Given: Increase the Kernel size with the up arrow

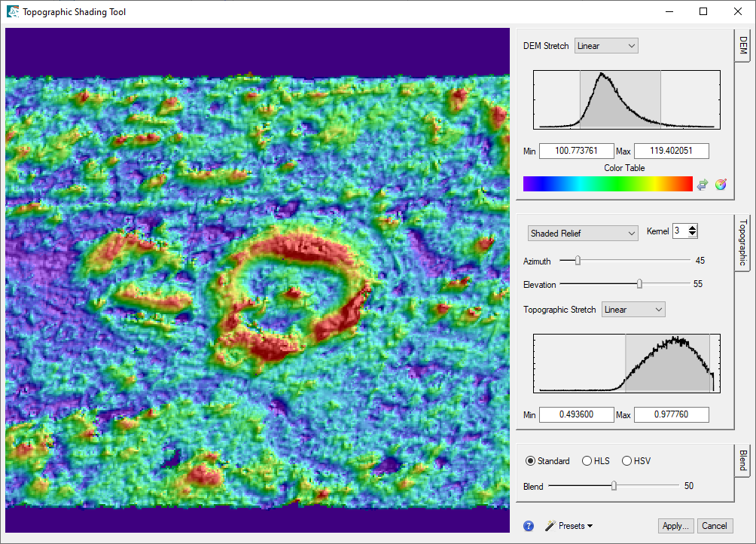Looking at the screenshot, I should click(693, 228).
